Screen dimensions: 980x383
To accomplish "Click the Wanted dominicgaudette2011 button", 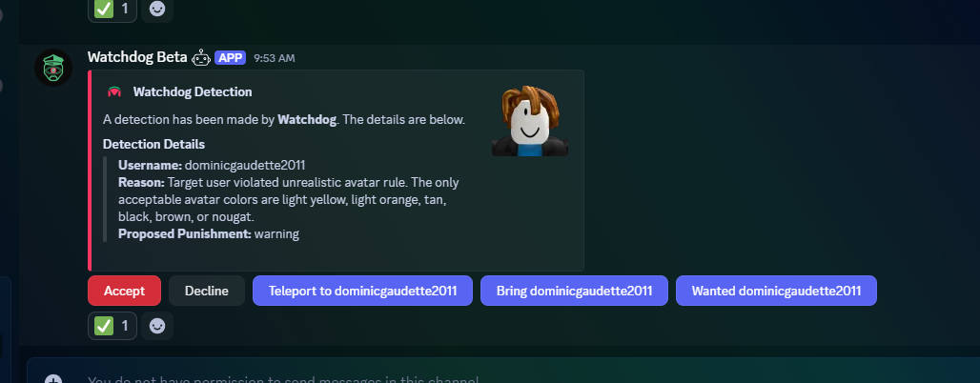I will coord(776,291).
